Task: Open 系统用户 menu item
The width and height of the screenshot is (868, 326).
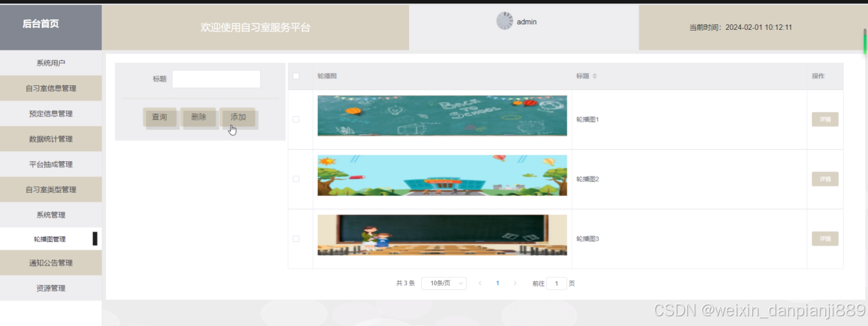Action: 51,63
